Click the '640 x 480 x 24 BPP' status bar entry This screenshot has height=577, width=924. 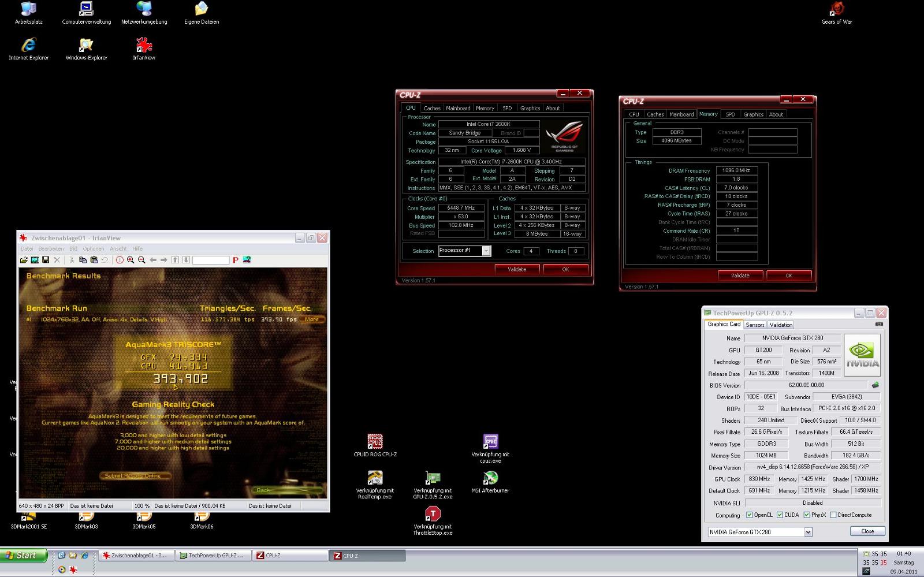coord(42,506)
